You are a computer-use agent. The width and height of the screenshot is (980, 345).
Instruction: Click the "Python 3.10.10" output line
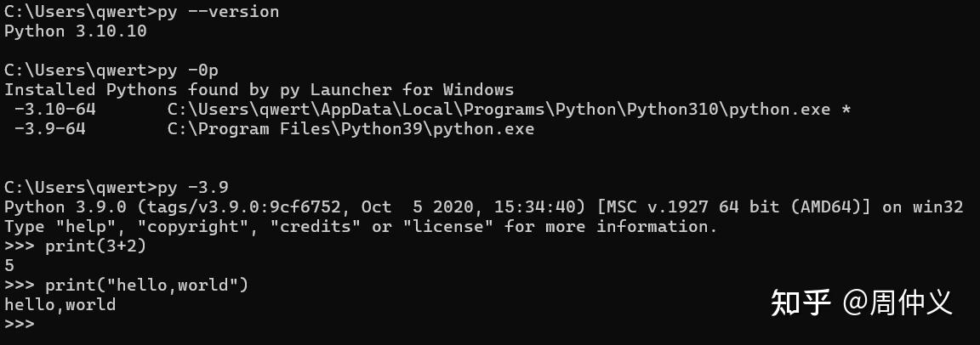click(x=76, y=31)
